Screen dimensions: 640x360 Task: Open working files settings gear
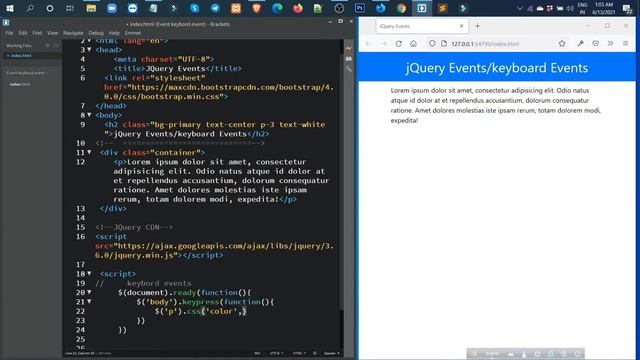point(48,46)
